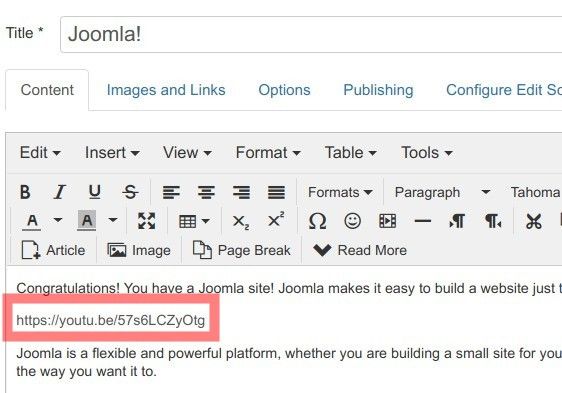
Task: Apply text color with the A icon
Action: click(x=32, y=221)
